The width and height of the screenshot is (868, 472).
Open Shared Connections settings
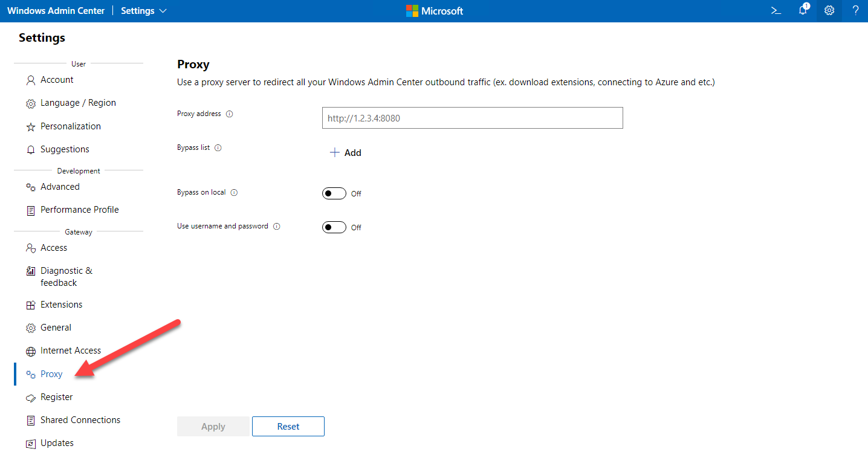pyautogui.click(x=80, y=420)
